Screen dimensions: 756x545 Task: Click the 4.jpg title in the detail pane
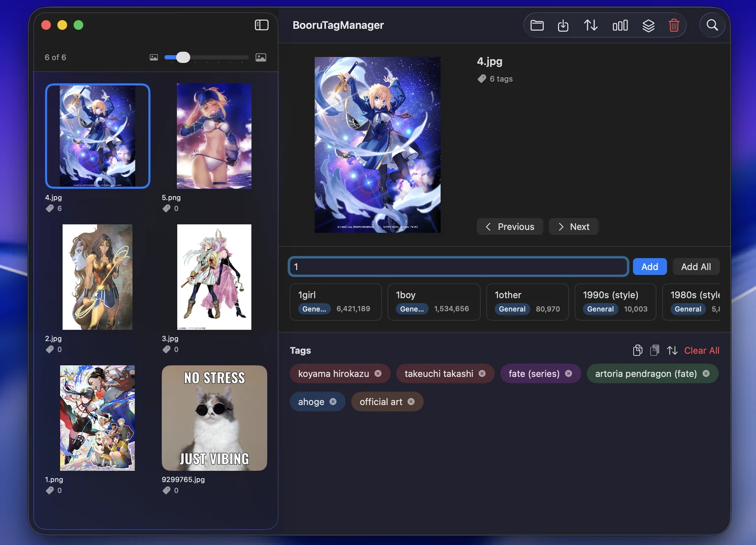[x=490, y=62]
